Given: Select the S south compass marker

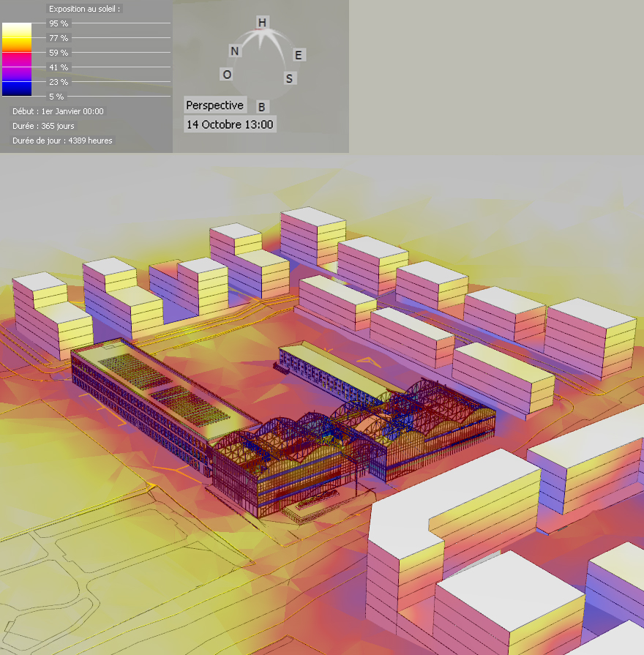Looking at the screenshot, I should [x=290, y=78].
